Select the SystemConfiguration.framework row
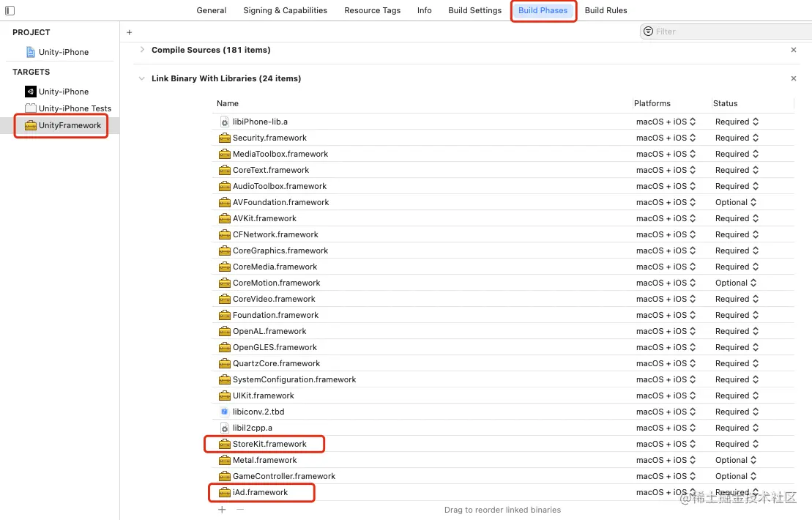This screenshot has height=520, width=812. point(503,379)
